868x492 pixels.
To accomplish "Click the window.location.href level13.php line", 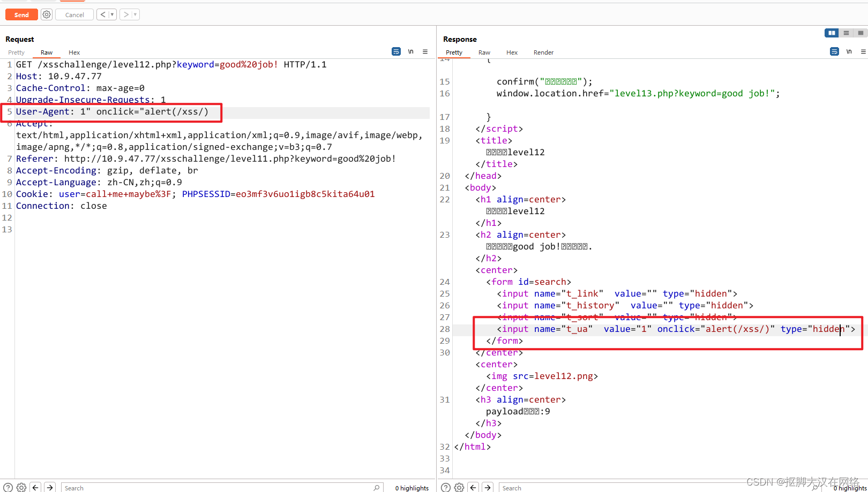I will pyautogui.click(x=638, y=93).
